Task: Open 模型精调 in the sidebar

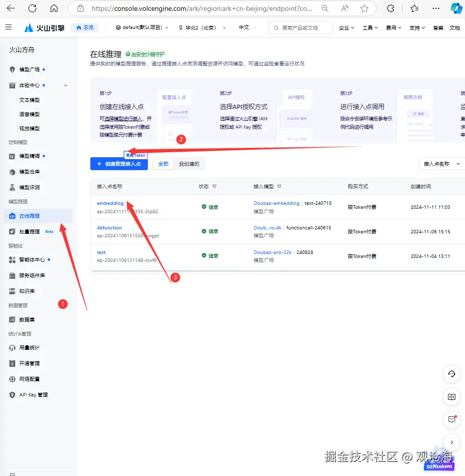Action: [29, 156]
